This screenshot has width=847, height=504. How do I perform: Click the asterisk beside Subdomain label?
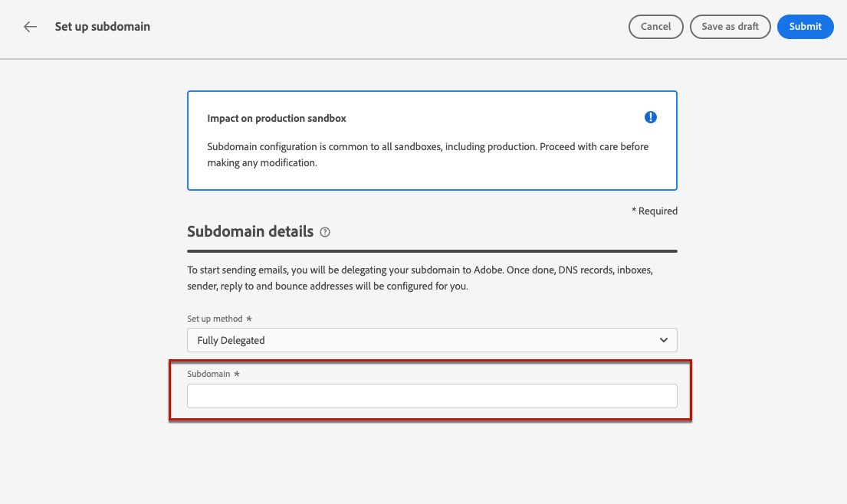(x=237, y=374)
